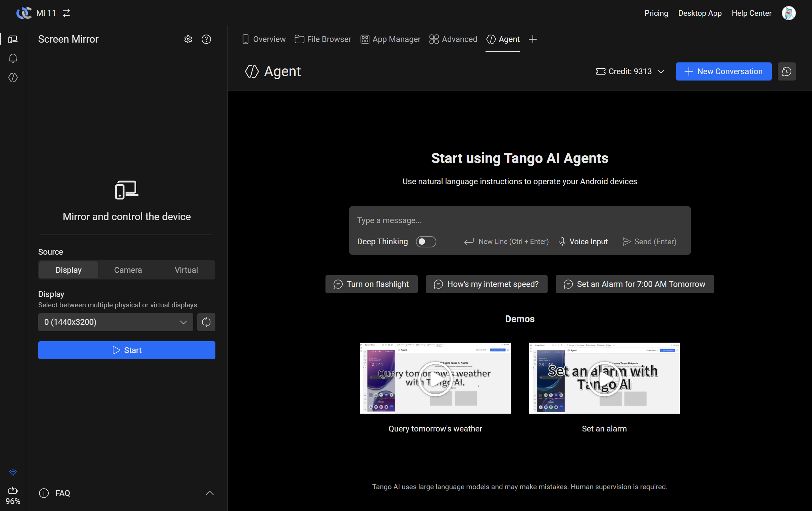Open conversation history clock icon
812x511 pixels.
click(786, 71)
